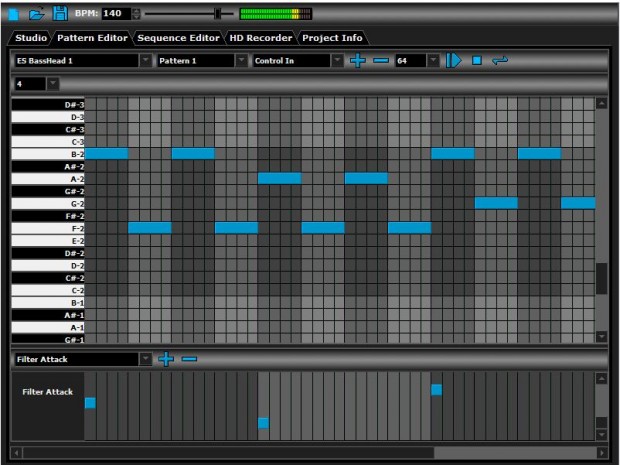Click the A-2 piano key

click(48, 179)
